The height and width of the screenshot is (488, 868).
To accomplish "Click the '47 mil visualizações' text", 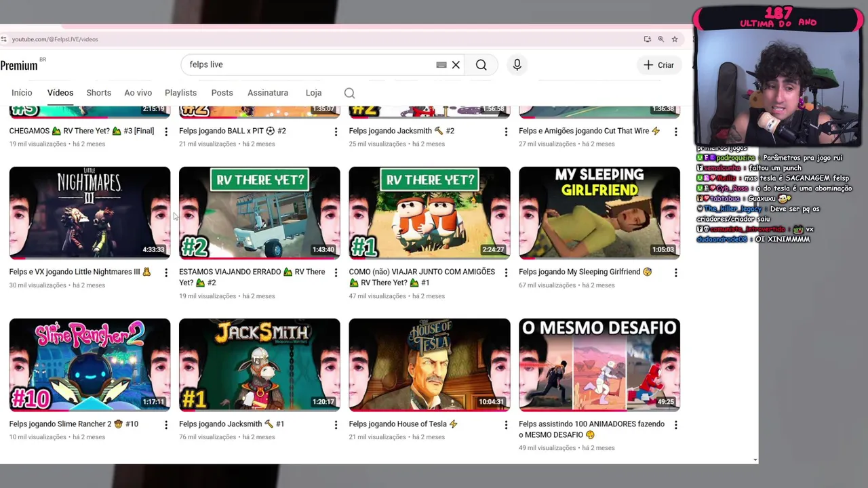I will (x=378, y=296).
